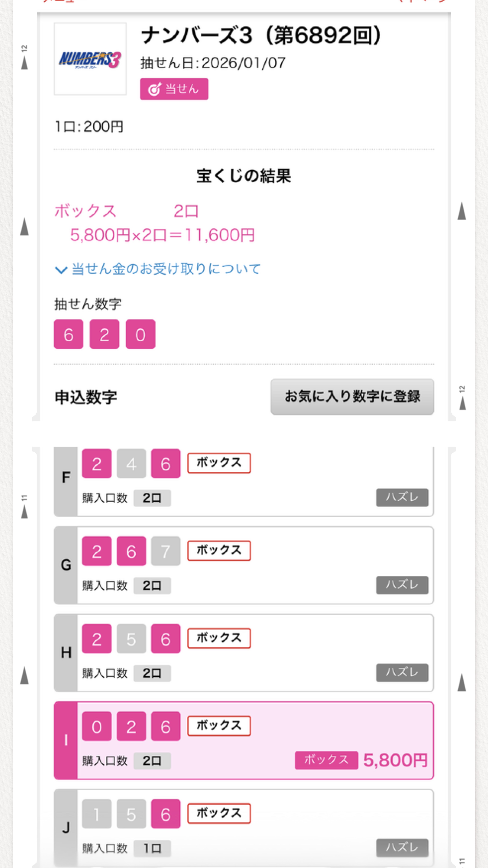Click the pink 当せん winning badge
The image size is (488, 868).
click(x=174, y=89)
